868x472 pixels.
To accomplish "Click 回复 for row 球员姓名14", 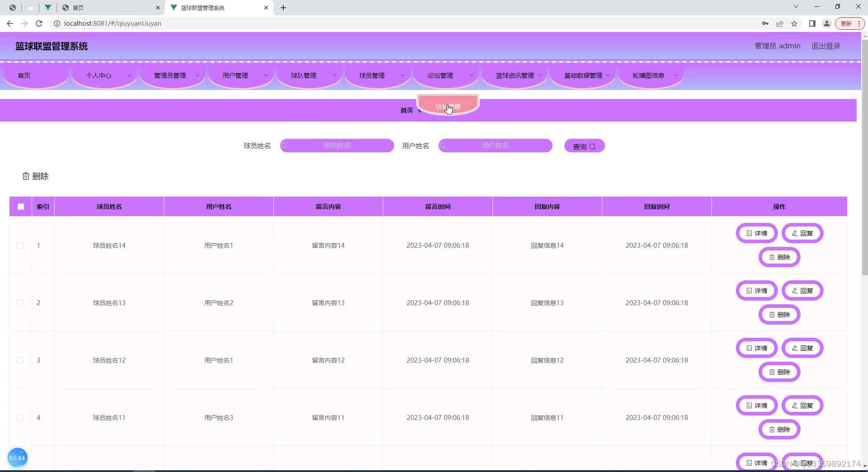I will tap(802, 233).
